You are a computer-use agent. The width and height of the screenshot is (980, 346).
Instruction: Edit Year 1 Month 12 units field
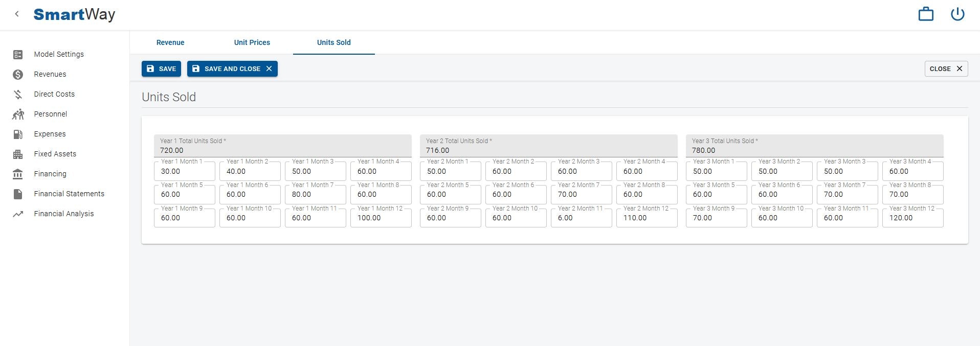tap(381, 218)
